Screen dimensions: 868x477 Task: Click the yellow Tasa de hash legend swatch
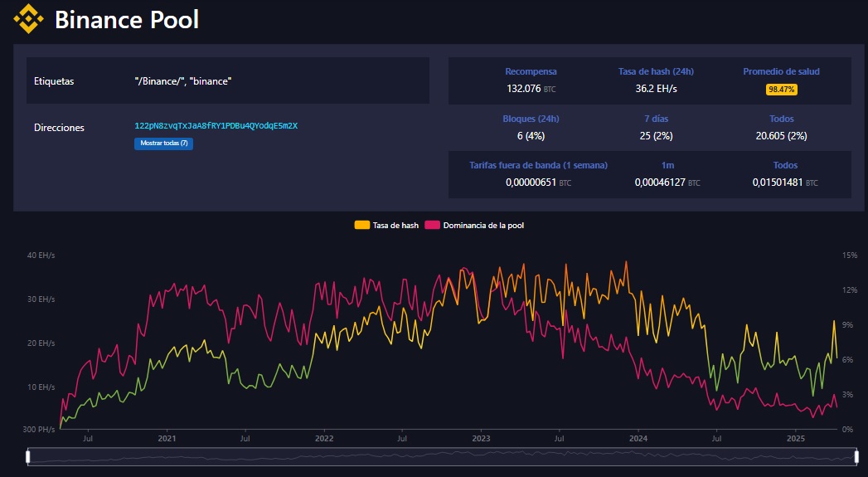click(362, 225)
